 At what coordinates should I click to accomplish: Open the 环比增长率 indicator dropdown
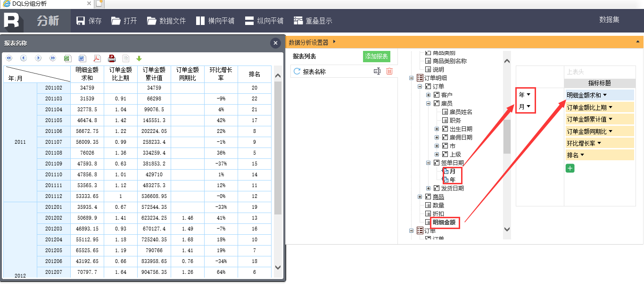click(x=599, y=143)
